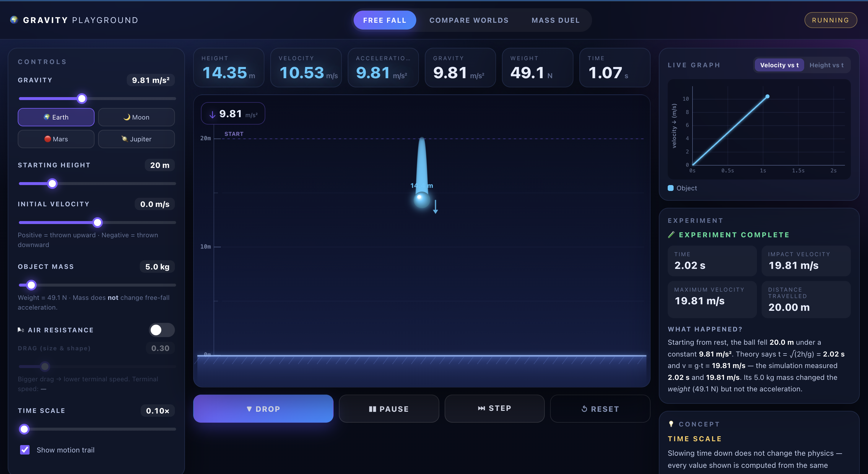Toggle the Air Resistance switch on

(x=162, y=330)
